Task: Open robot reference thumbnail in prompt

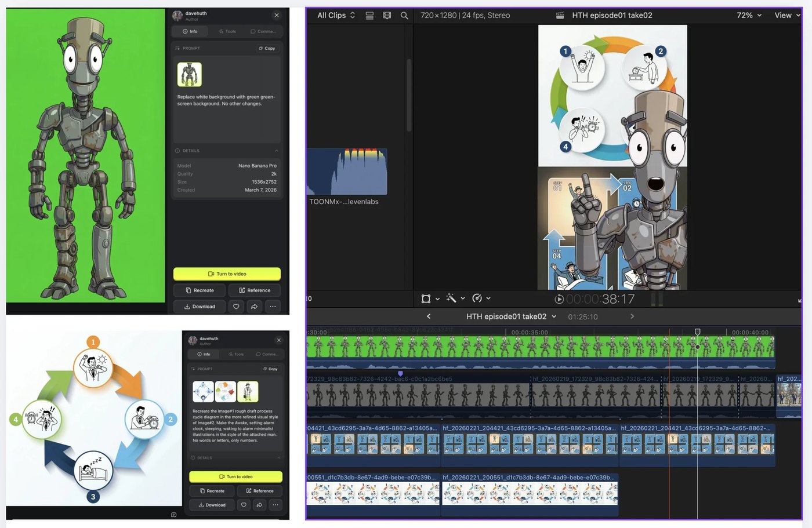Action: [189, 74]
